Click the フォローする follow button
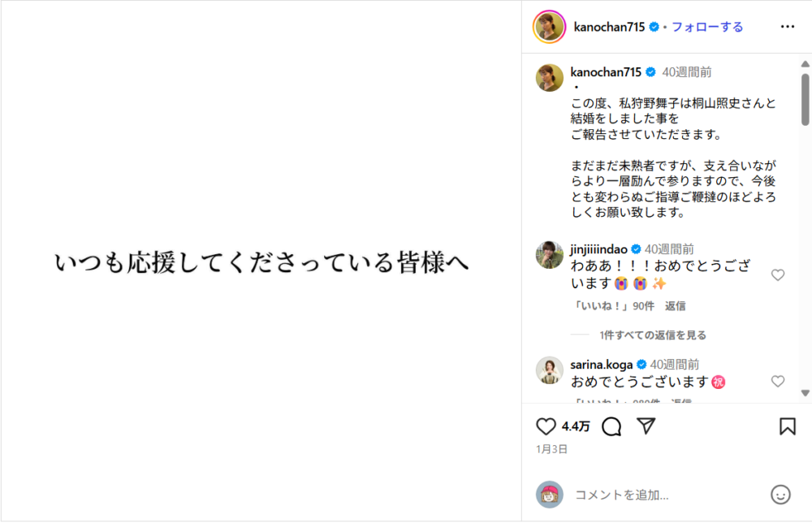This screenshot has width=812, height=523. pyautogui.click(x=706, y=27)
